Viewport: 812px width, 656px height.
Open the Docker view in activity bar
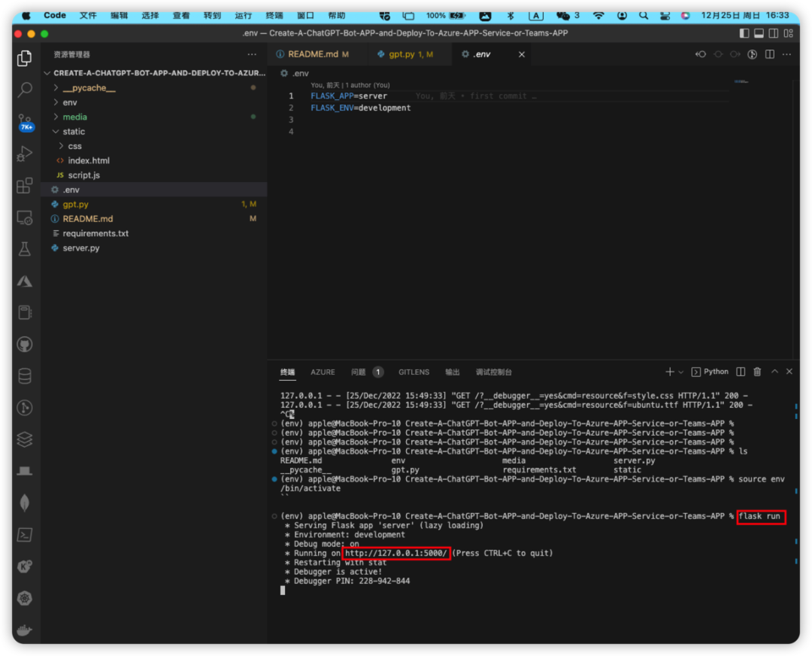click(24, 630)
